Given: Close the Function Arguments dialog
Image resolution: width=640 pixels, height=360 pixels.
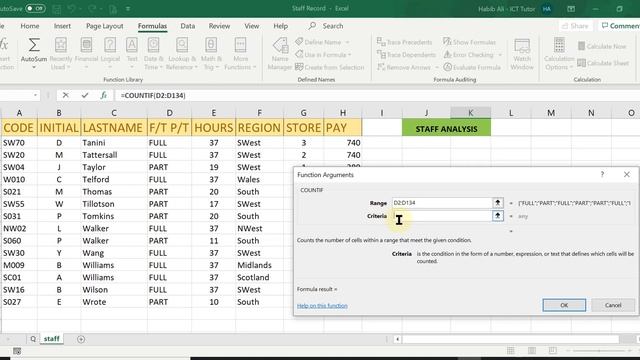Looking at the screenshot, I should point(627,175).
